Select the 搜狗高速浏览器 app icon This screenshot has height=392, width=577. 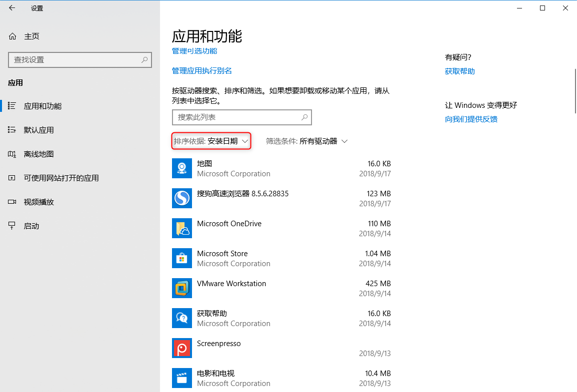coord(182,198)
